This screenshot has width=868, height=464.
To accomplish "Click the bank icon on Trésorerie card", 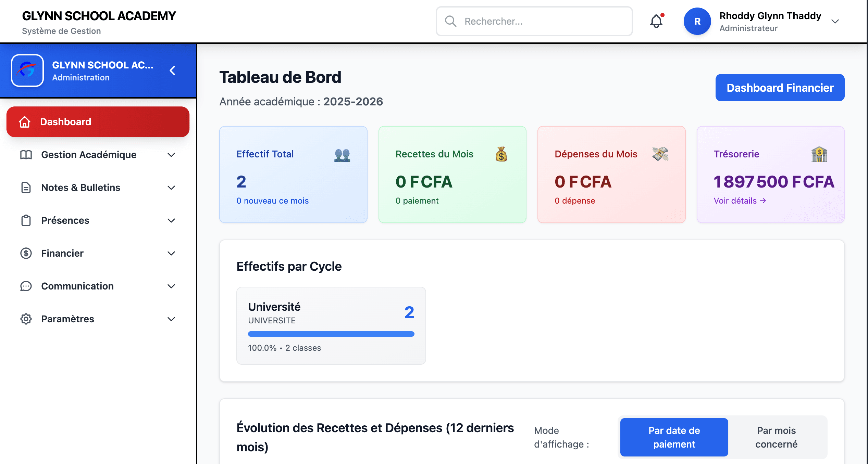I will pos(819,154).
